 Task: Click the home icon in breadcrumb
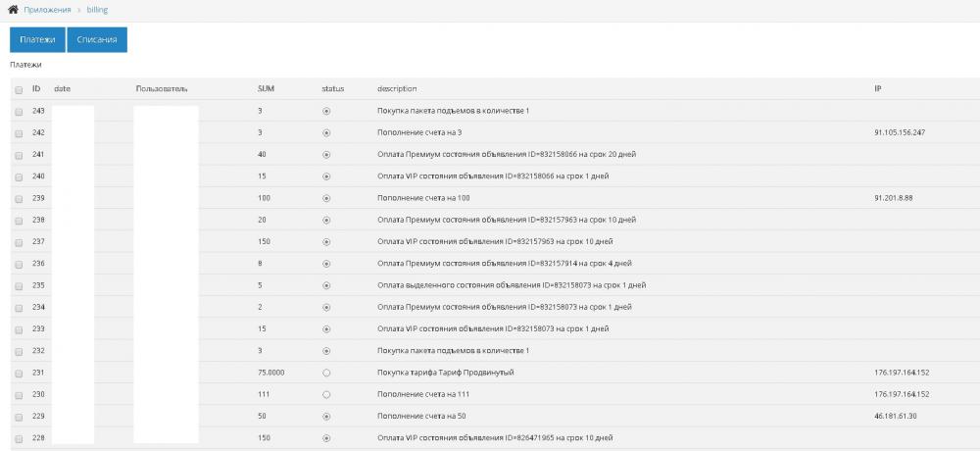(14, 8)
